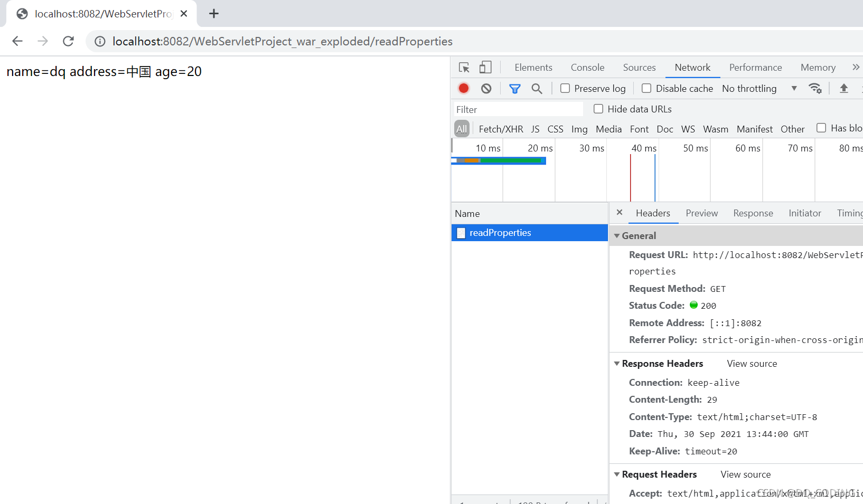
Task: Filter requests by Fetch/XHR
Action: [501, 129]
